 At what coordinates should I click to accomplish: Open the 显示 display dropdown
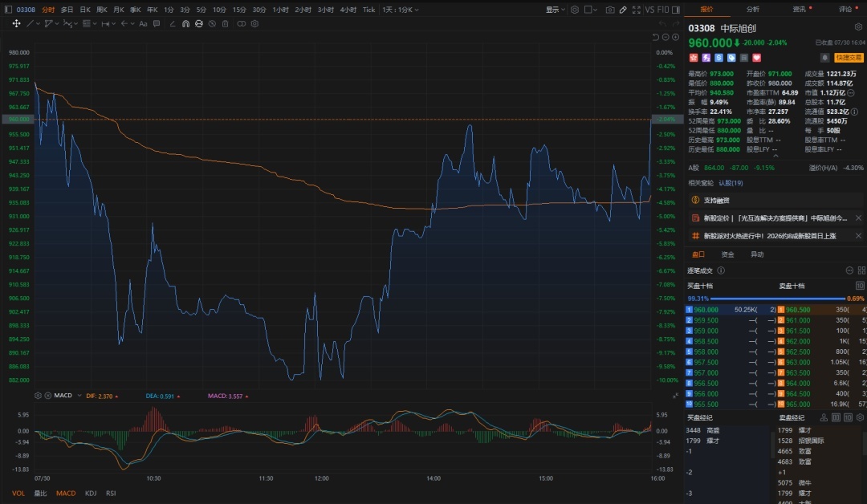coord(556,10)
